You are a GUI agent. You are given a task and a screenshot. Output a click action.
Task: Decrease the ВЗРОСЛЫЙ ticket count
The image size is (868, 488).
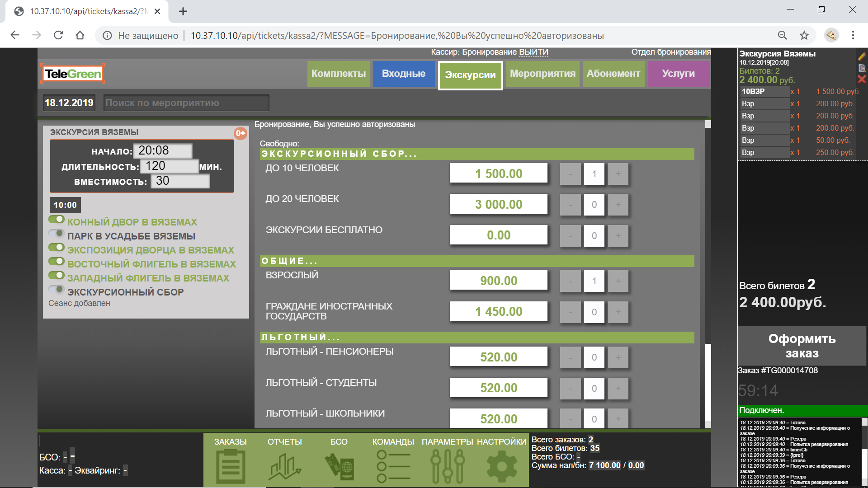click(x=570, y=281)
